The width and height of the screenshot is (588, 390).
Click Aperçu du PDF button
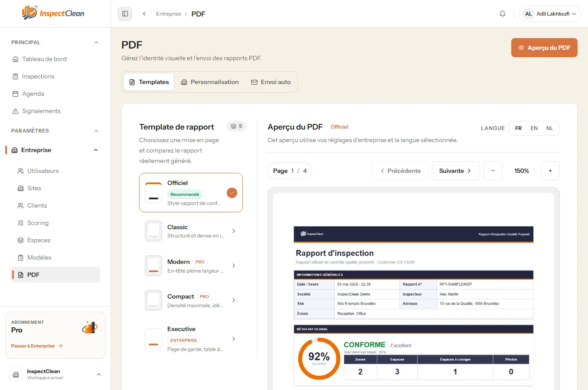coord(544,48)
